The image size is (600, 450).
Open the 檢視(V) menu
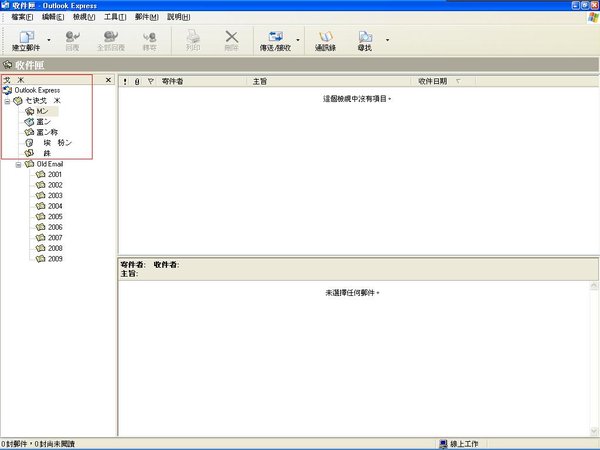(x=84, y=17)
